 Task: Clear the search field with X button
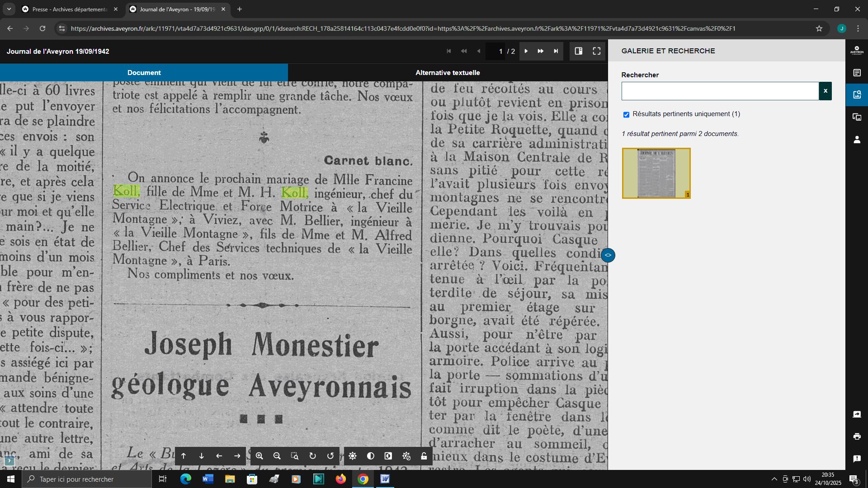click(x=825, y=91)
